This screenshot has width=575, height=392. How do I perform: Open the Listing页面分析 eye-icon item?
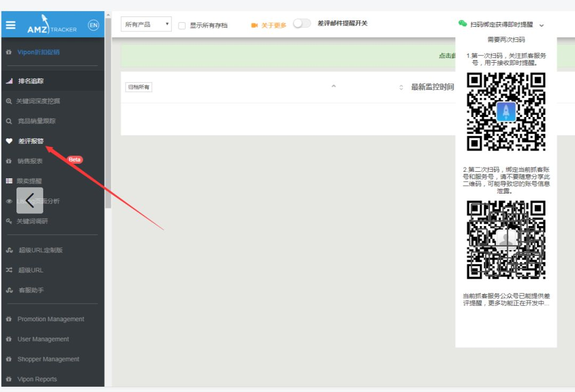[x=38, y=201]
